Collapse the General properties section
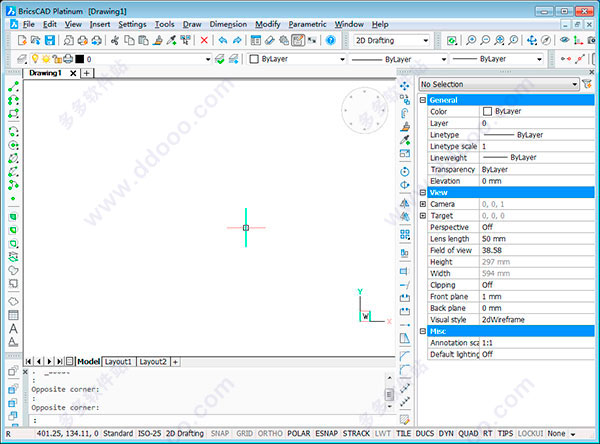Image resolution: width=600 pixels, height=444 pixels. (x=422, y=100)
